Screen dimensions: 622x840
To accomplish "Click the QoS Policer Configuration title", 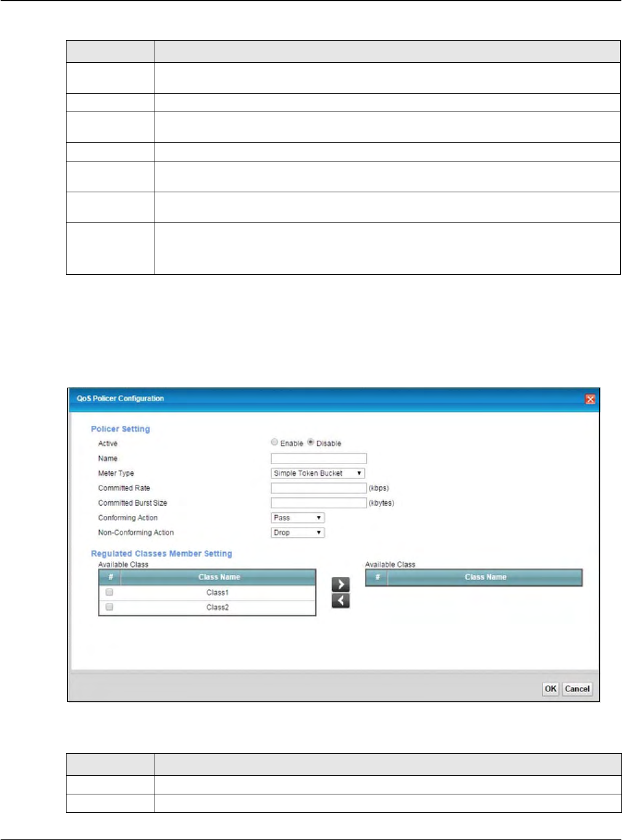I will click(x=120, y=399).
